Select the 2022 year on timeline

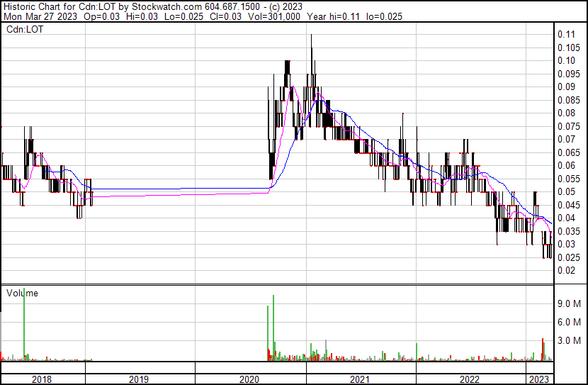470,379
